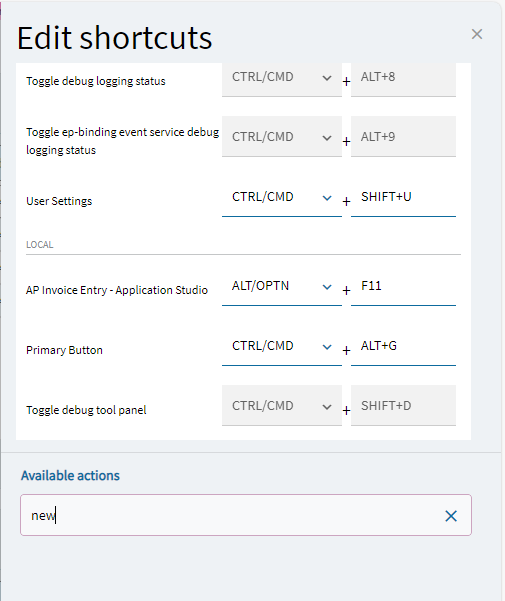Image resolution: width=505 pixels, height=601 pixels.
Task: Expand AP Invoice Entry modifier chevron
Action: tap(327, 287)
